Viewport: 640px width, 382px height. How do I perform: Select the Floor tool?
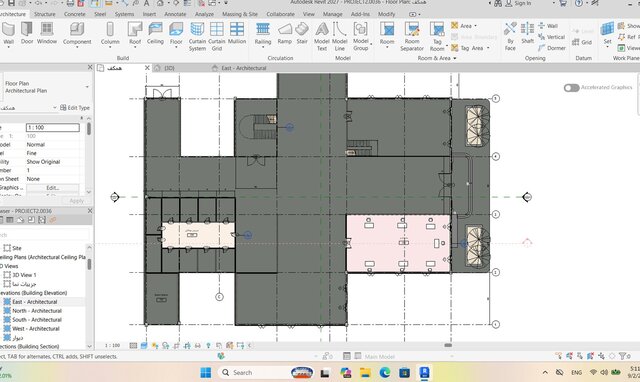click(176, 33)
